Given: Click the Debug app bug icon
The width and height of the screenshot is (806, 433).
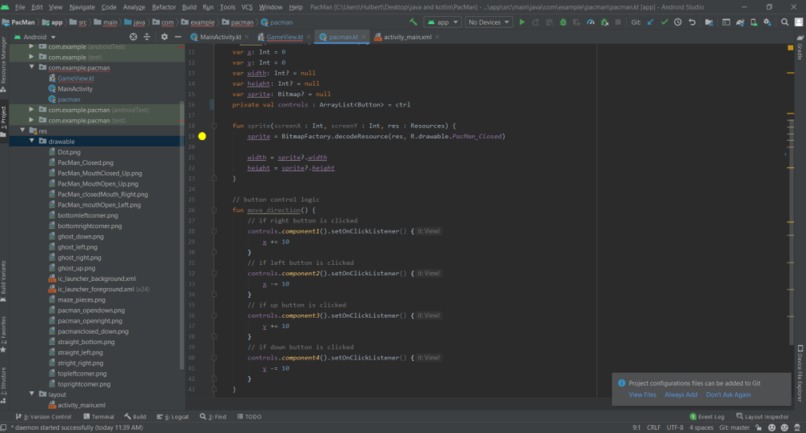Looking at the screenshot, I should click(563, 22).
